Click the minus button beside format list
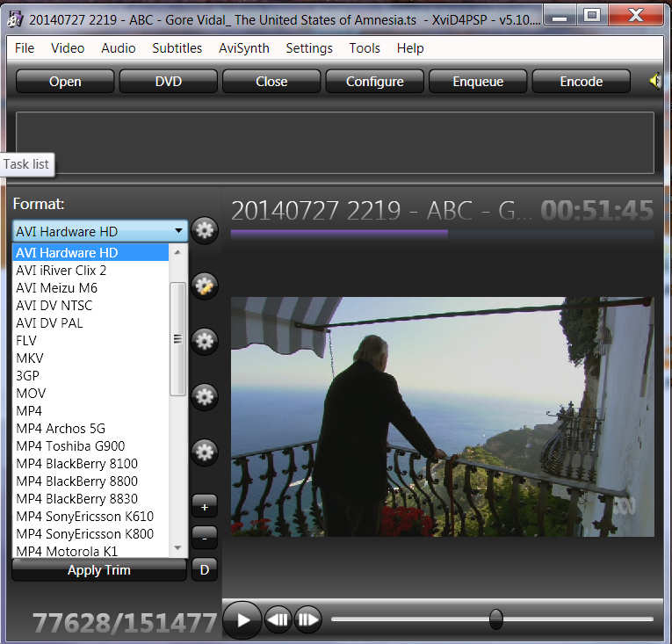The image size is (672, 644). click(205, 538)
